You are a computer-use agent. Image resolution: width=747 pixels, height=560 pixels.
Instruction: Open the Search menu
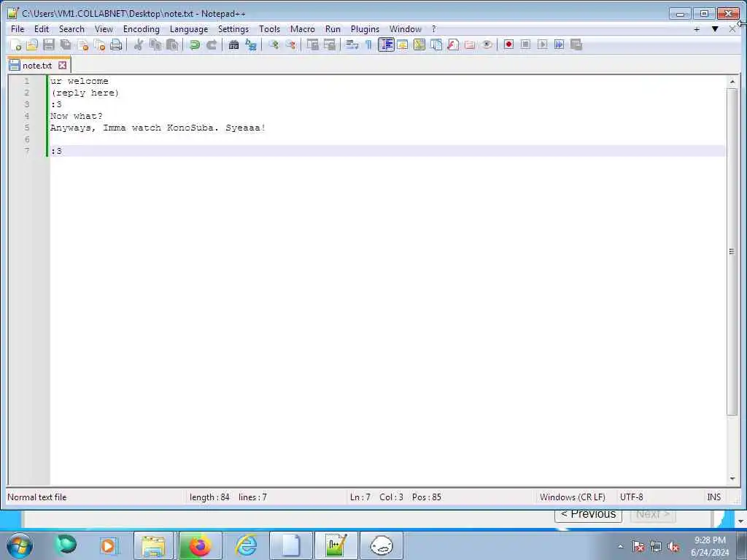pos(71,29)
